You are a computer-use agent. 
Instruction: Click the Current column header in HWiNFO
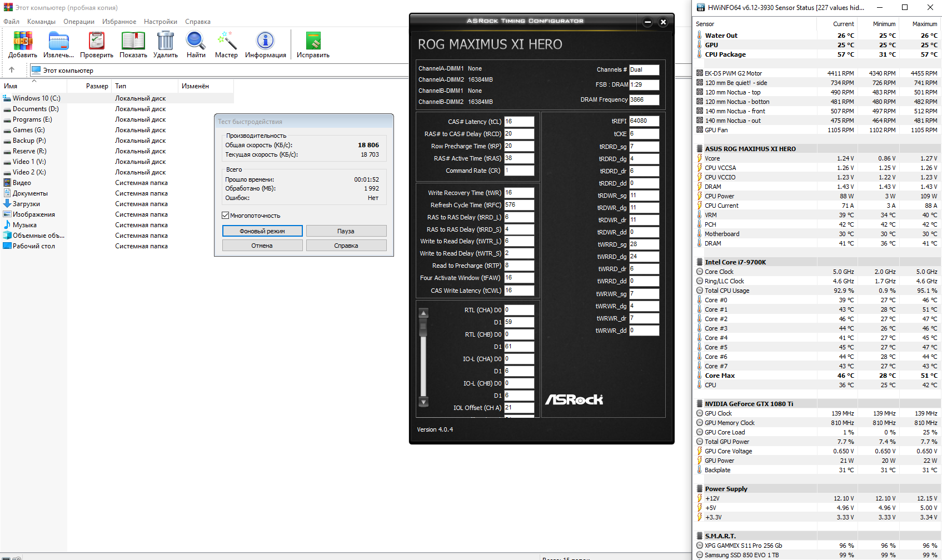coord(837,24)
